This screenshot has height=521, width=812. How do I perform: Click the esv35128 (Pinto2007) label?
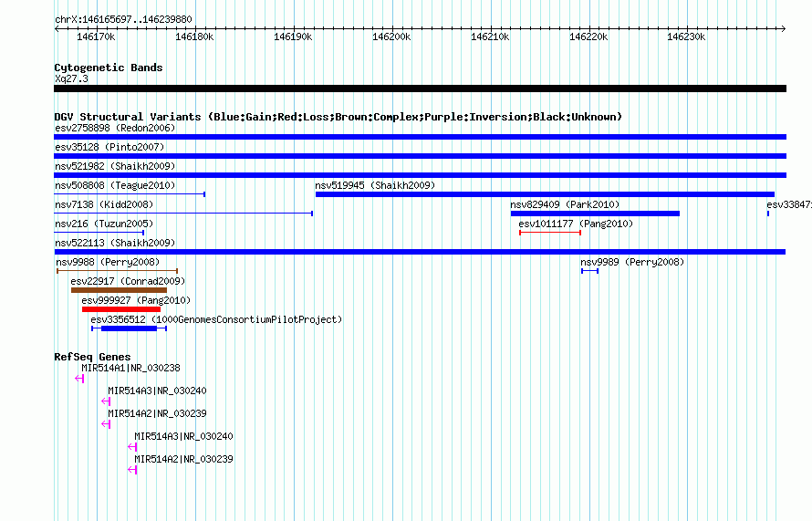click(109, 147)
